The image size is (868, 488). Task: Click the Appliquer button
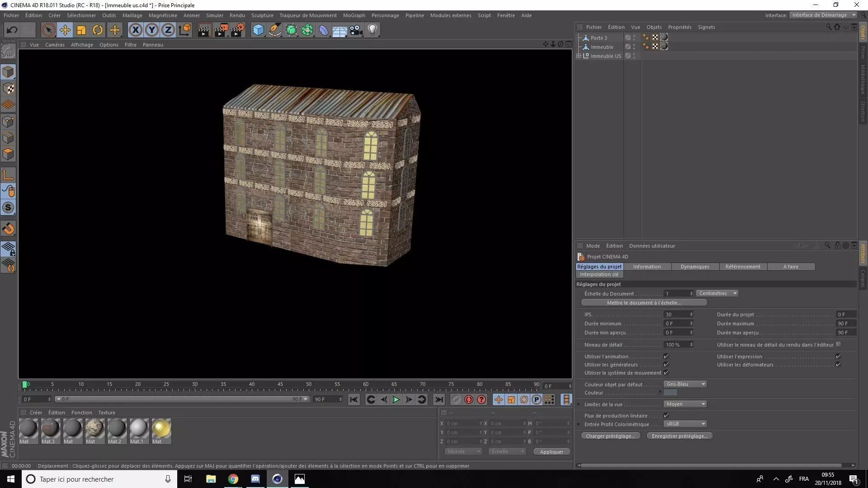pyautogui.click(x=552, y=452)
